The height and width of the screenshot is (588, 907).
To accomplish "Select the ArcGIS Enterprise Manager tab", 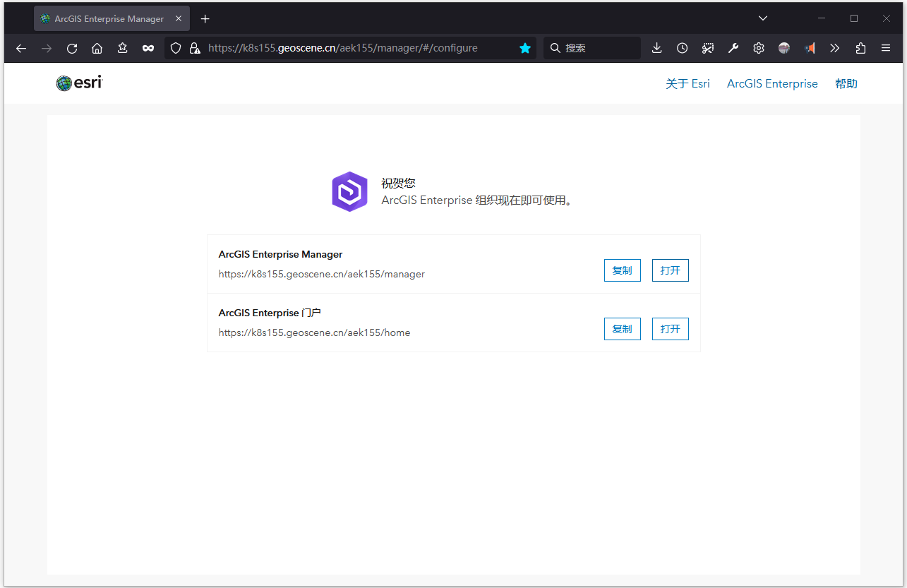I will 112,19.
